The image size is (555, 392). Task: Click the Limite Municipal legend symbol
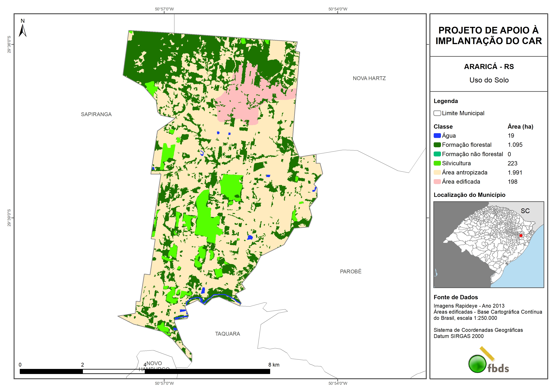[x=437, y=113]
